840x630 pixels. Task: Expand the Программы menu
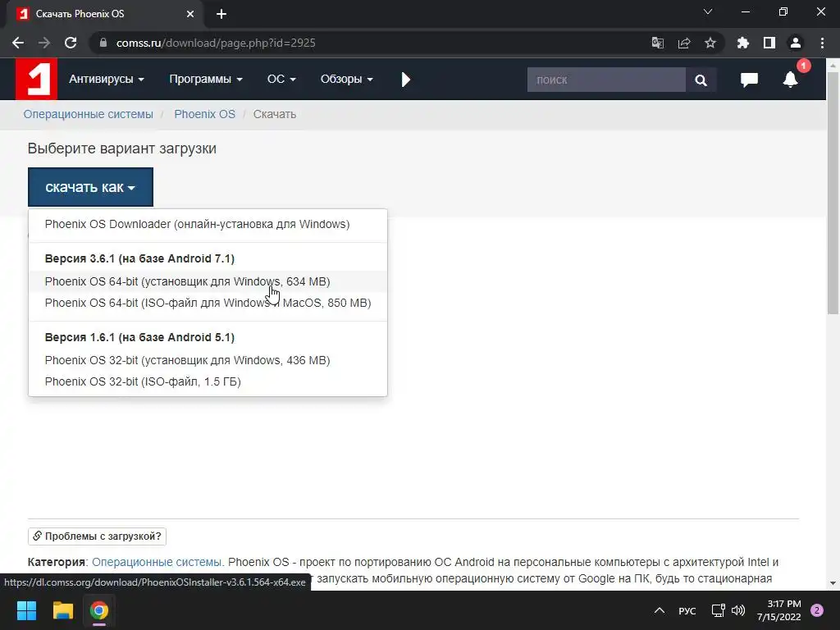click(206, 79)
